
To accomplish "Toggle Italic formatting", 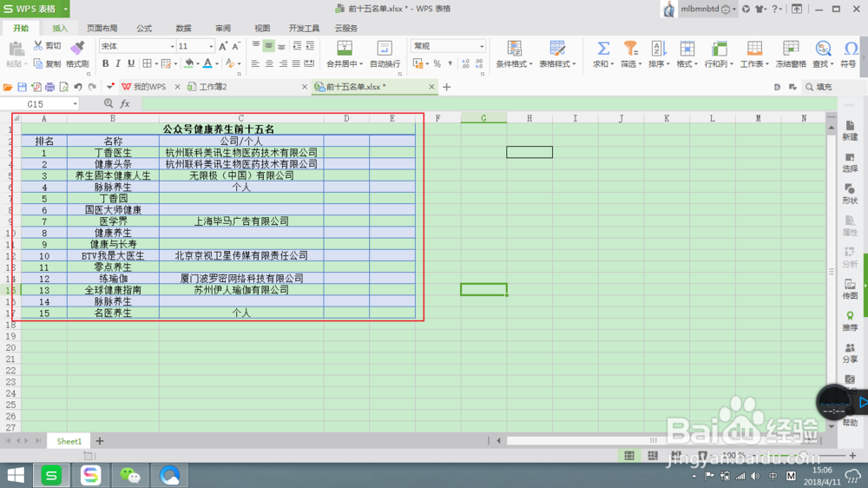I will point(118,63).
